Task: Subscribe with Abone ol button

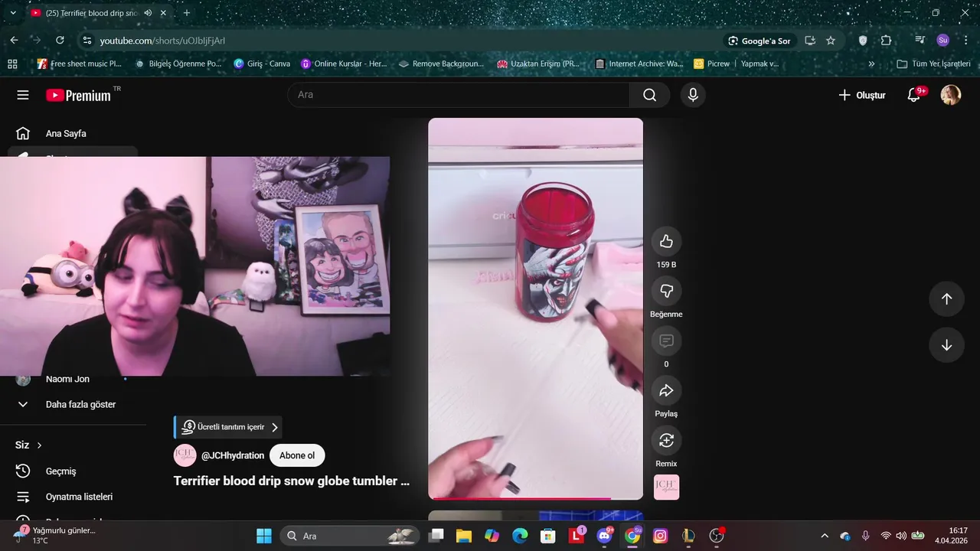Action: click(297, 455)
